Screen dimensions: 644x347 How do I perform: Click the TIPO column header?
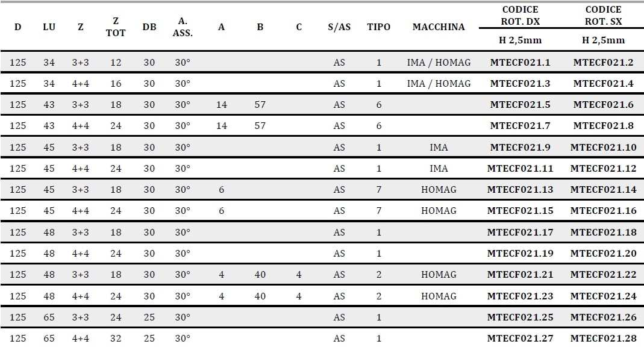tap(379, 27)
